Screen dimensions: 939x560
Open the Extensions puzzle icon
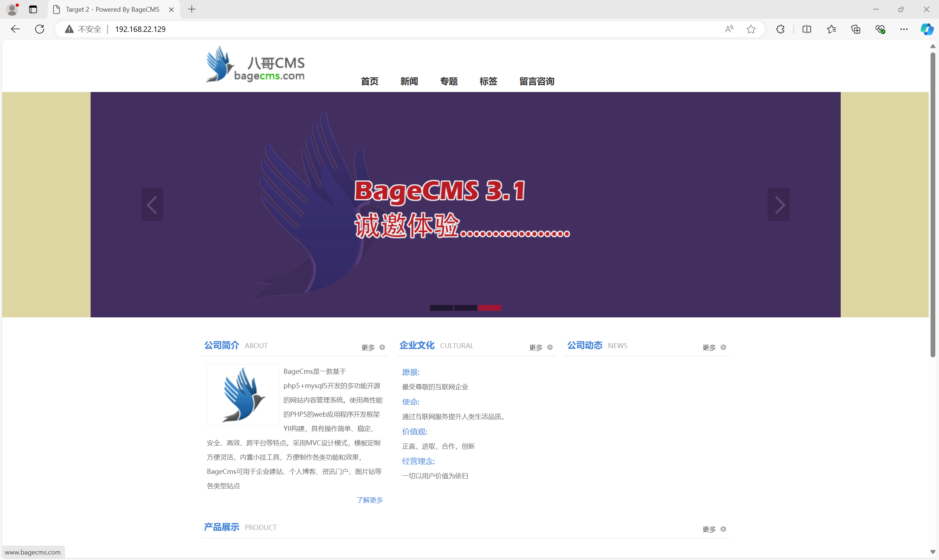tap(781, 29)
